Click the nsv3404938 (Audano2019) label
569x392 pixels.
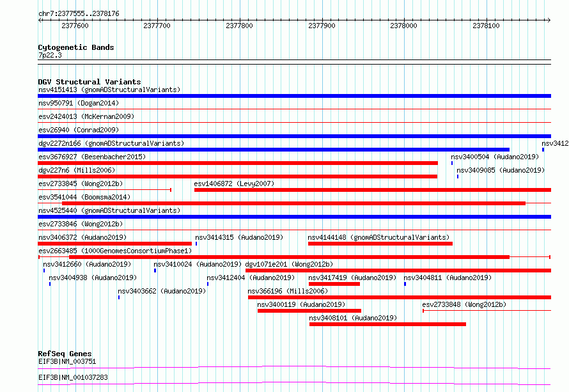click(x=93, y=278)
